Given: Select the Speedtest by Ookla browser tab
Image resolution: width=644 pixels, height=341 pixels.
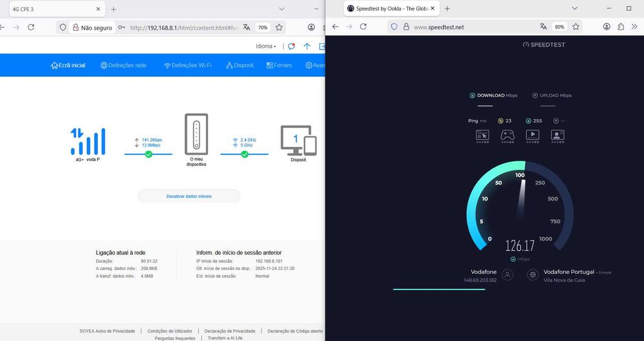Looking at the screenshot, I should point(391,8).
